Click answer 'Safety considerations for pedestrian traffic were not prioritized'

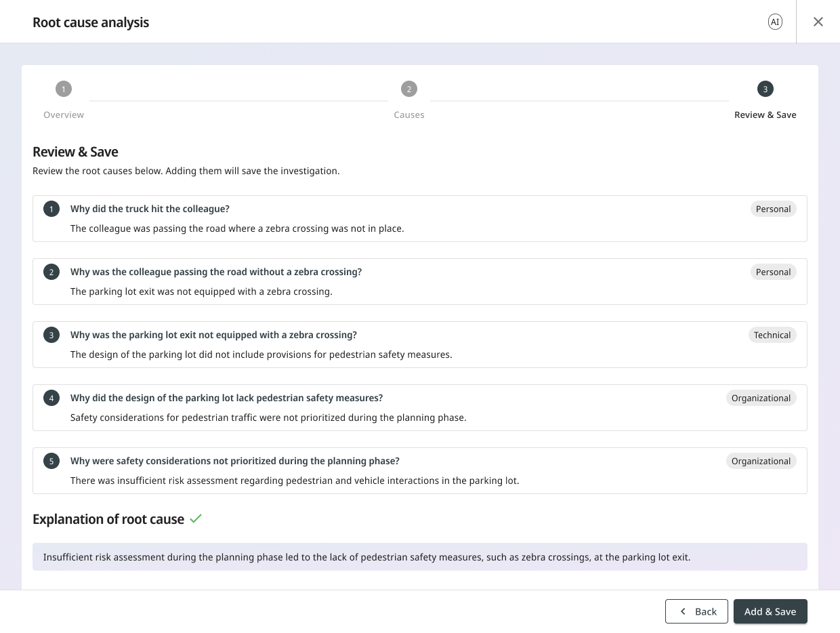pyautogui.click(x=268, y=417)
